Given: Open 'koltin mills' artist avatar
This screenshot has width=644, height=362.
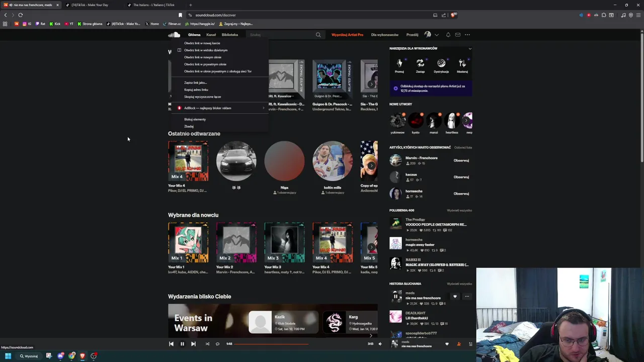Looking at the screenshot, I should click(x=333, y=161).
